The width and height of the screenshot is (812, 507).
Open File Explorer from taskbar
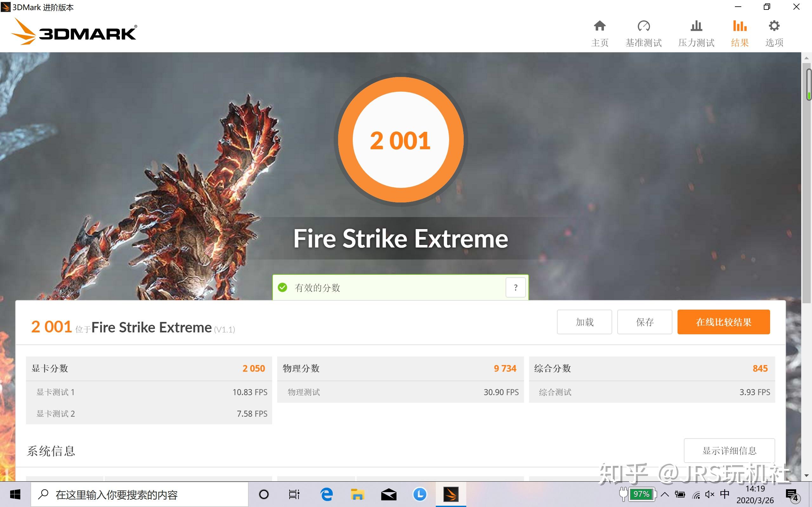click(x=357, y=494)
